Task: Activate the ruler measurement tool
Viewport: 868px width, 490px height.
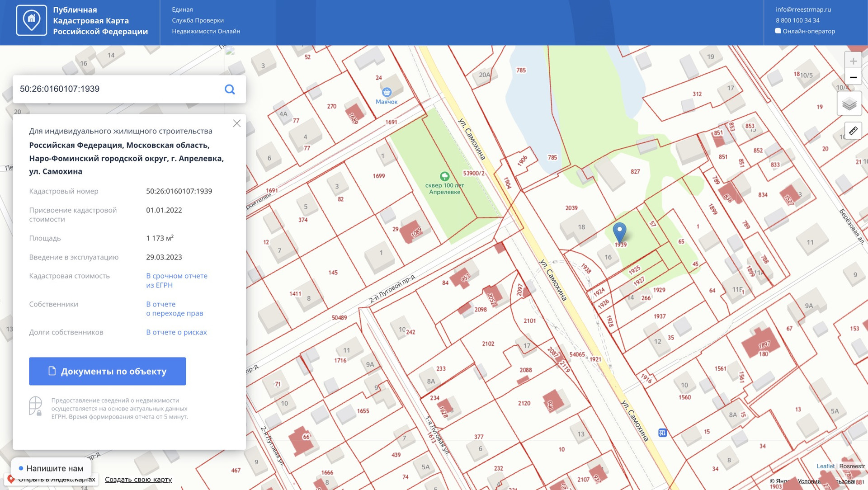Action: coord(853,131)
